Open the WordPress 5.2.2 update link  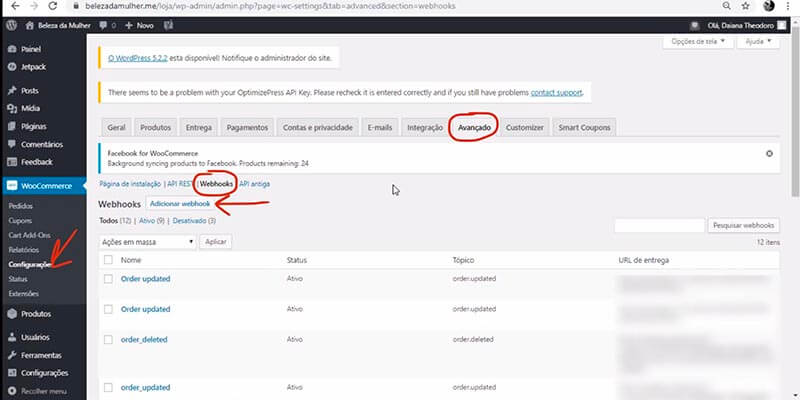(x=138, y=58)
